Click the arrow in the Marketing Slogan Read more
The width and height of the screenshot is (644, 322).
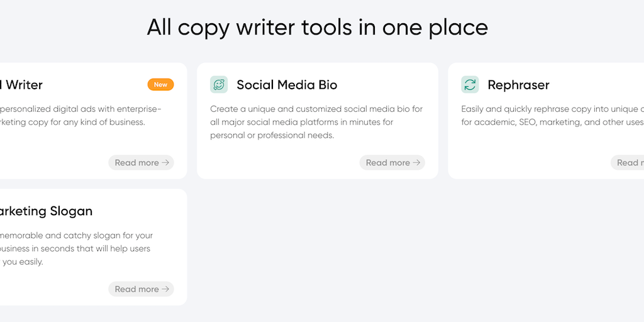[x=165, y=289]
